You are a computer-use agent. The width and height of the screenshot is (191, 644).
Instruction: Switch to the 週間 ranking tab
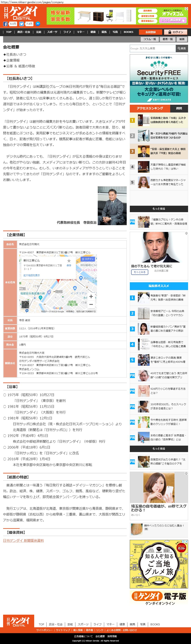[x=179, y=109]
